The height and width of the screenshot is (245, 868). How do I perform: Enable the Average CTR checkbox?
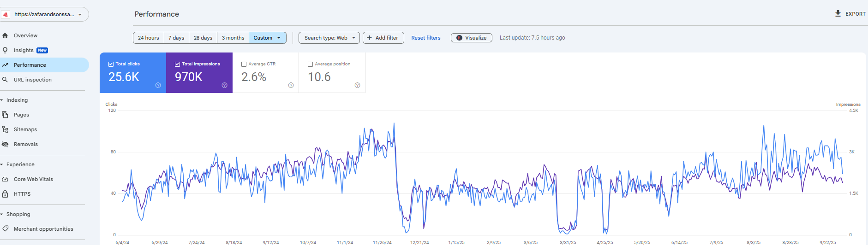(244, 64)
